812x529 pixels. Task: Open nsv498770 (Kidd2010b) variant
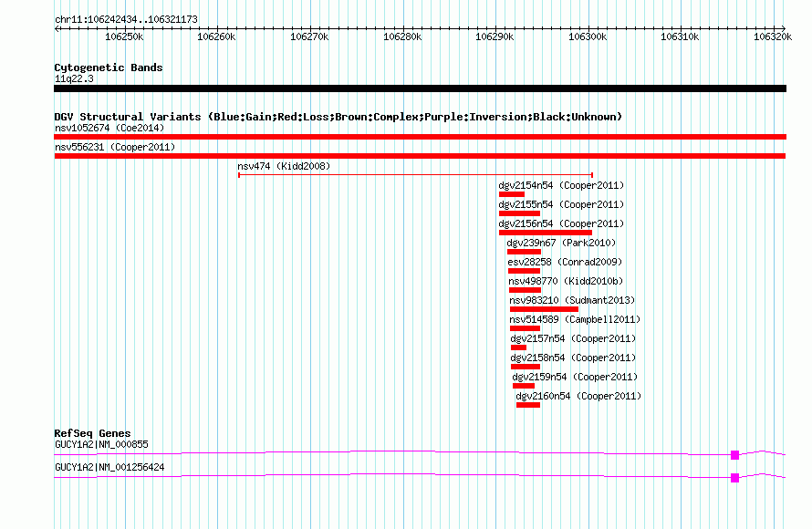coord(566,281)
